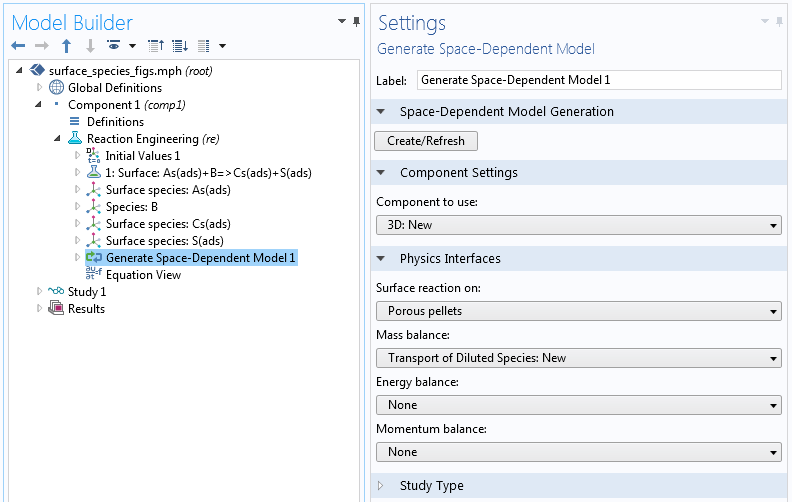Collapse the Component 1 tree node

coord(39,105)
